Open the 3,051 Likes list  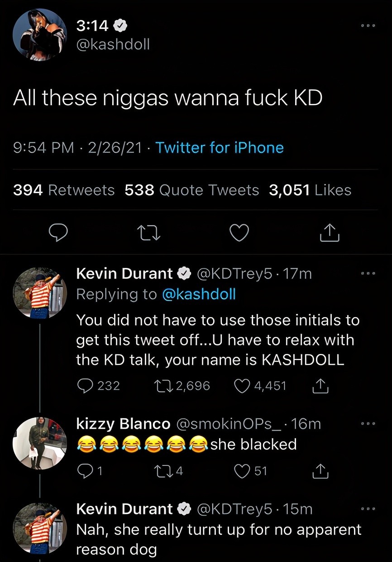tap(310, 190)
